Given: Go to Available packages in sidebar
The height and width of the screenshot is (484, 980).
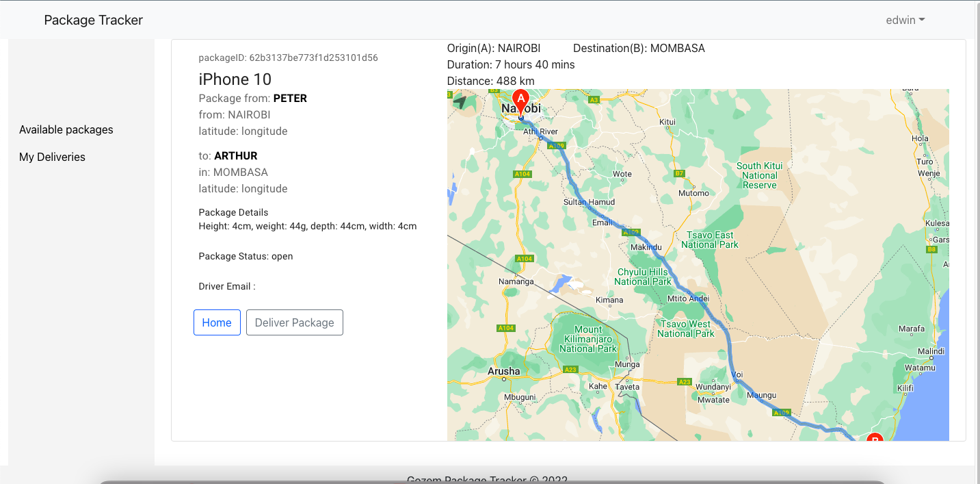Looking at the screenshot, I should tap(66, 129).
